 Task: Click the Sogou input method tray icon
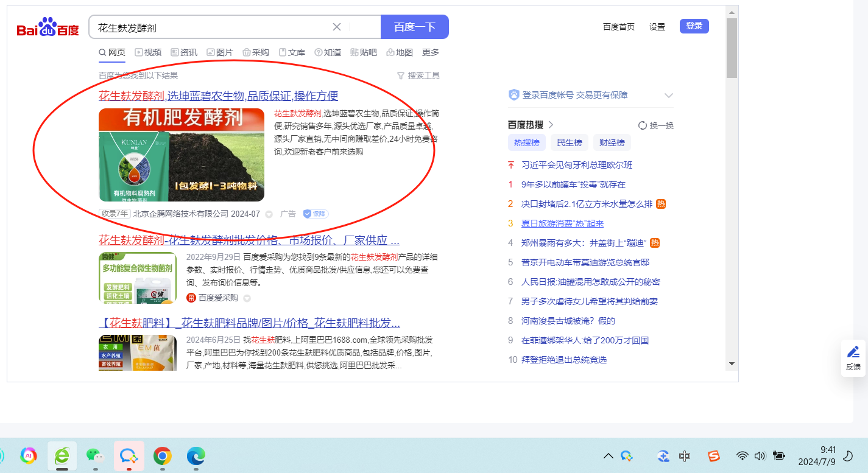(x=713, y=456)
